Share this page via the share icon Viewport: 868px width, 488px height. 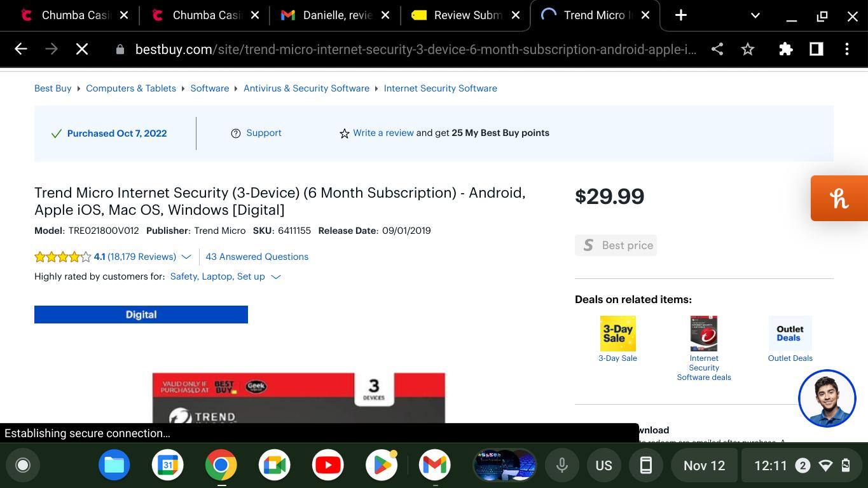point(717,50)
